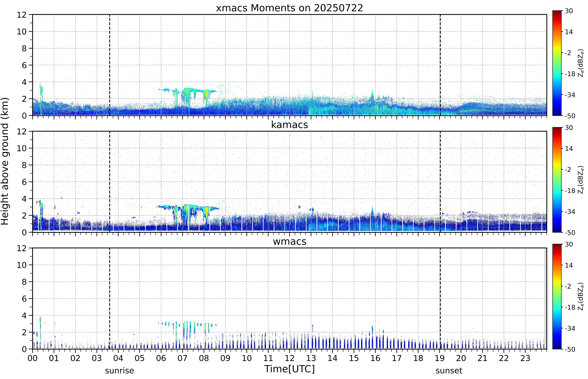Click the "02" hour tick label
The height and width of the screenshot is (379, 588).
coord(75,358)
